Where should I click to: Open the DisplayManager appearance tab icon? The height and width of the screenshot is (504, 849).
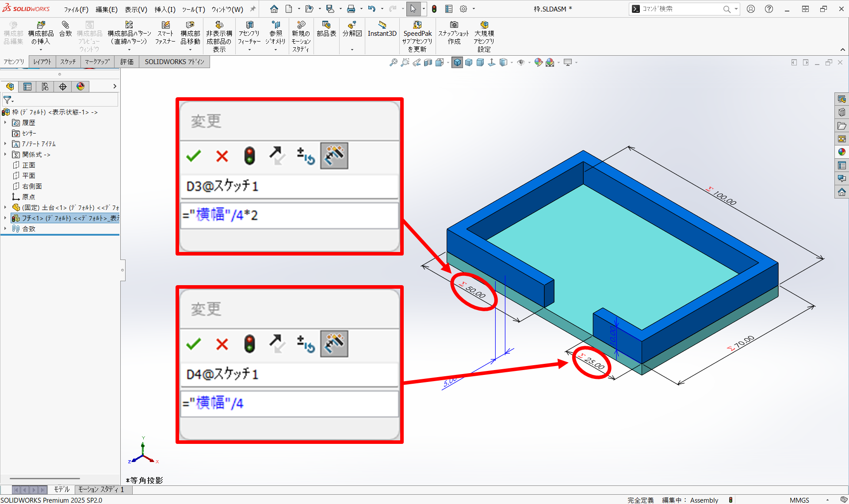[x=80, y=87]
